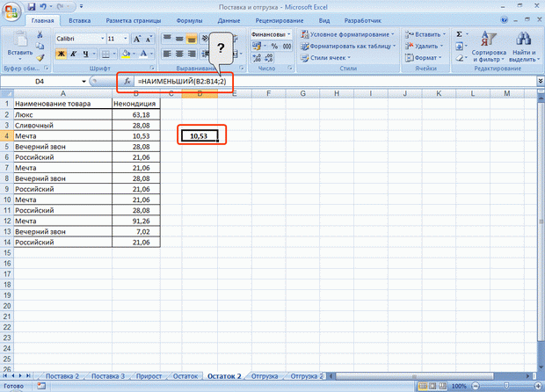Open the Clear eraser tool
545x392 pixels.
click(459, 58)
